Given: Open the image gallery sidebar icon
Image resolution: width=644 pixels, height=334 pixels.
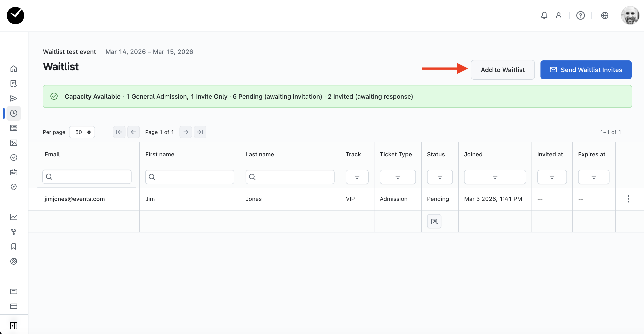Looking at the screenshot, I should click(13, 143).
